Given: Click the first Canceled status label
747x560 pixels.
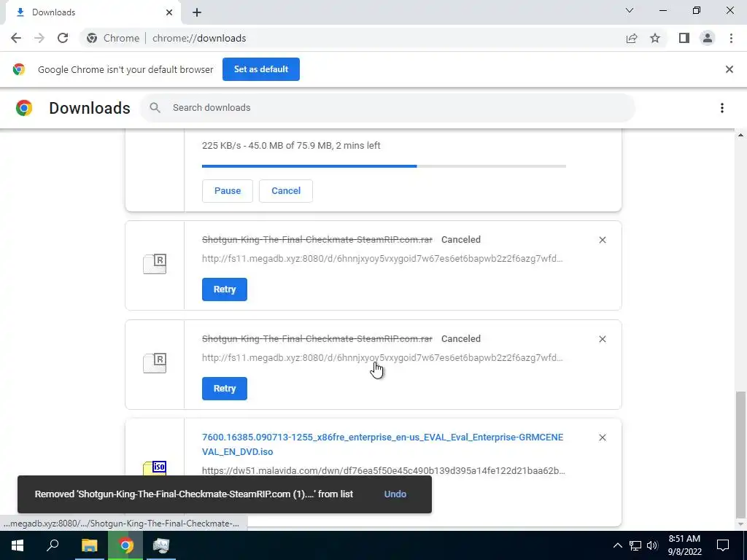Looking at the screenshot, I should coord(461,239).
